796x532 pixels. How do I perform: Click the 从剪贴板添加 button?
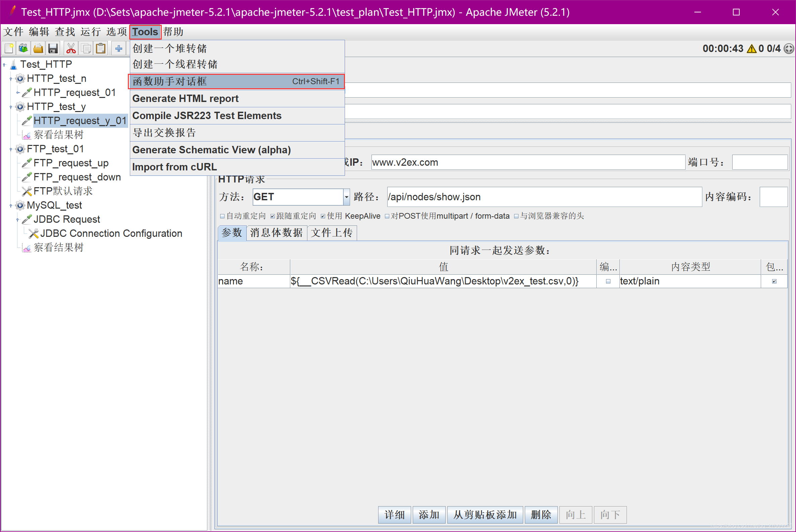(485, 515)
